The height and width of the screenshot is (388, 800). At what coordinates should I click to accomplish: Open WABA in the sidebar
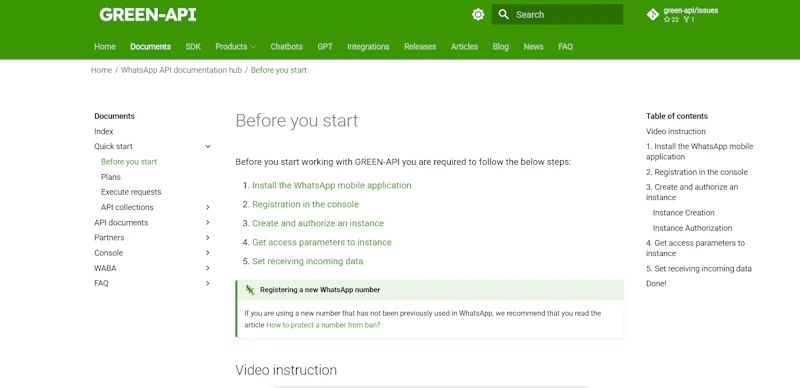(105, 268)
